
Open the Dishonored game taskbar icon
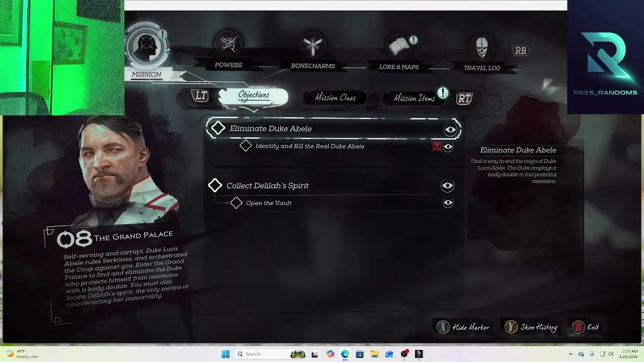pos(419,354)
